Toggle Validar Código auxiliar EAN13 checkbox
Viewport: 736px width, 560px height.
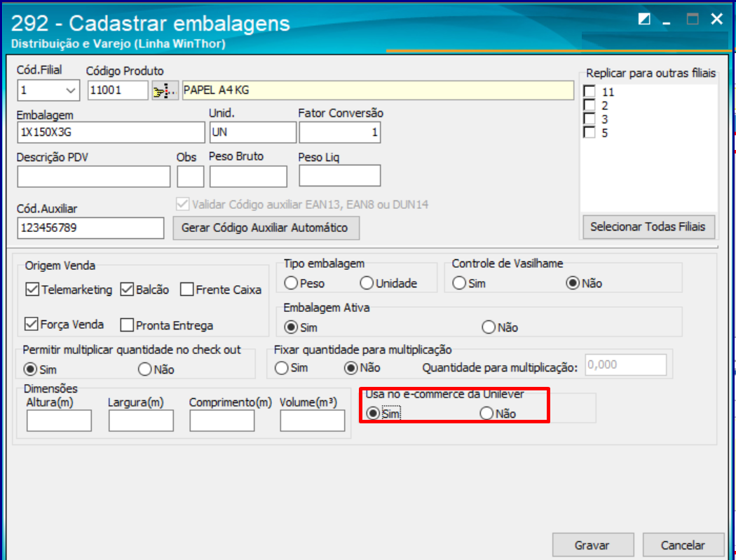[182, 204]
